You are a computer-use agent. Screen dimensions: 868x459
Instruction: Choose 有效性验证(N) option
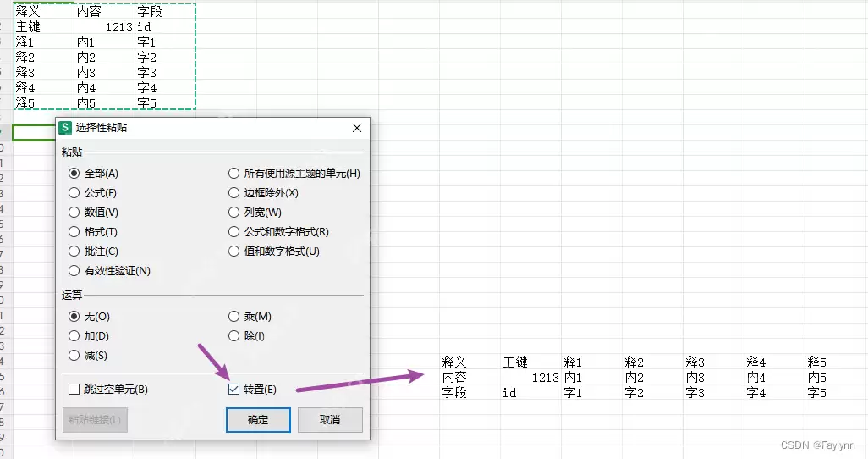click(110, 270)
